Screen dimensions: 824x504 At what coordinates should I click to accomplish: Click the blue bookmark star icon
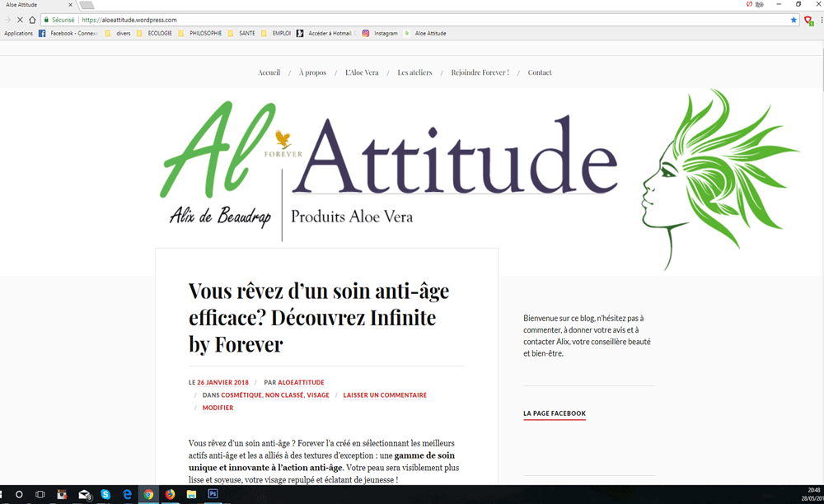click(794, 20)
